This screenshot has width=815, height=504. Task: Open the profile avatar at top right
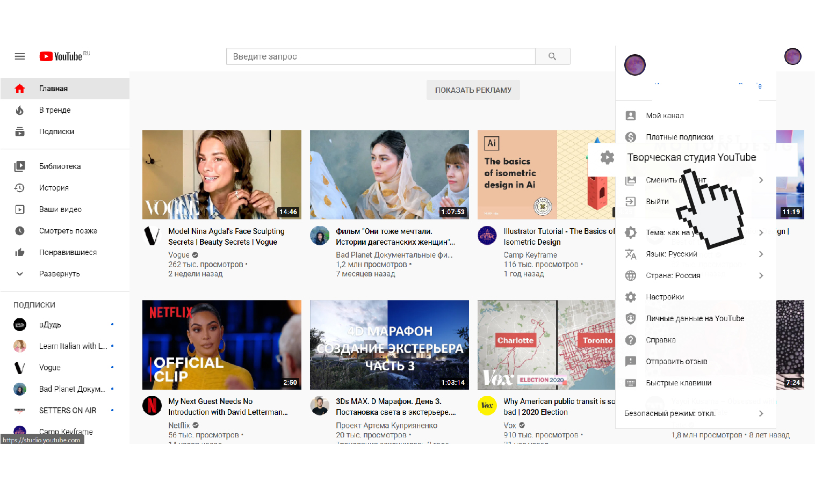point(792,56)
